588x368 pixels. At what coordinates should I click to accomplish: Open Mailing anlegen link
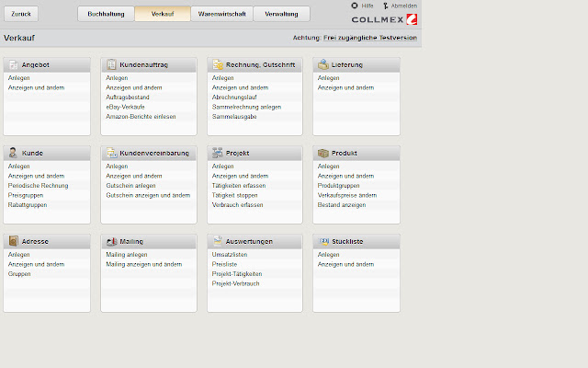[x=127, y=254]
